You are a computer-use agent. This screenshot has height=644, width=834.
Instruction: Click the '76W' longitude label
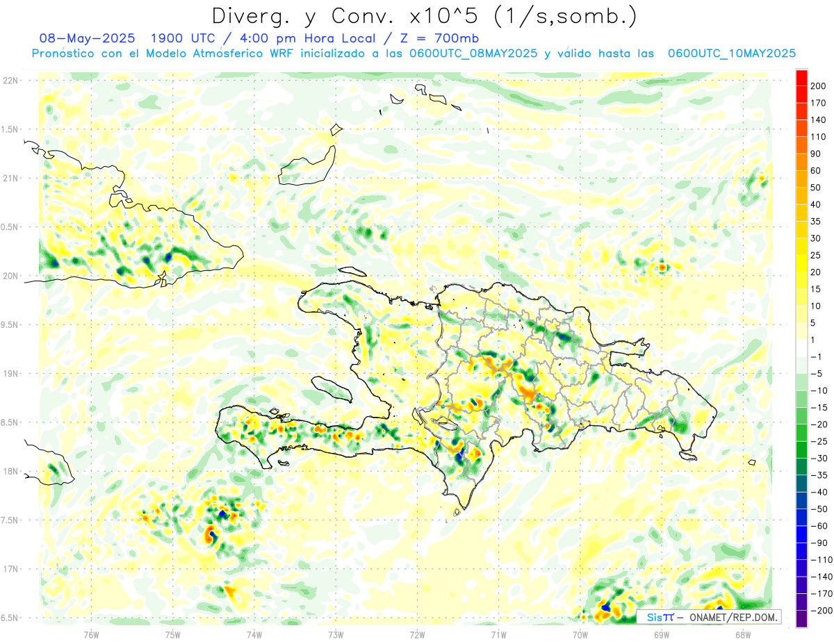(x=91, y=634)
